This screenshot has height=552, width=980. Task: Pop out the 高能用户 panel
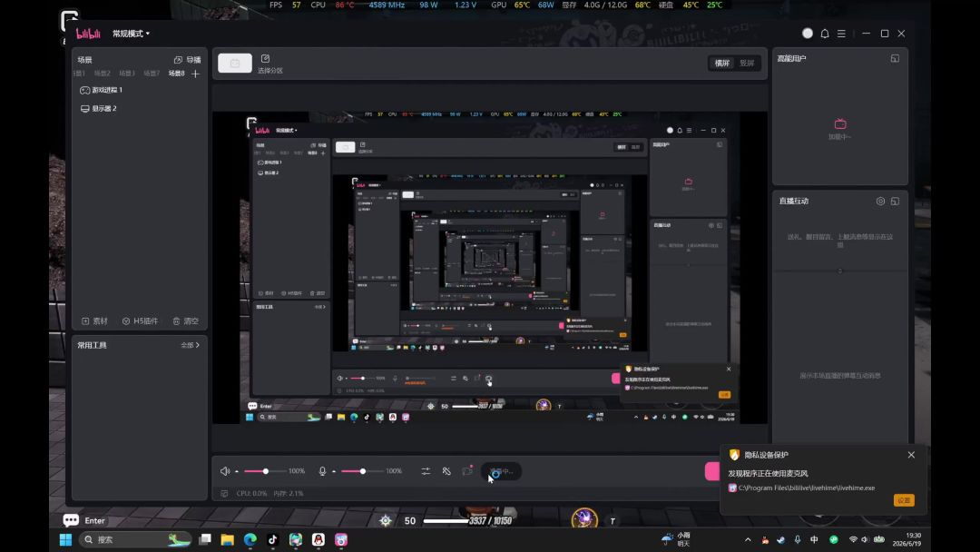(x=895, y=58)
